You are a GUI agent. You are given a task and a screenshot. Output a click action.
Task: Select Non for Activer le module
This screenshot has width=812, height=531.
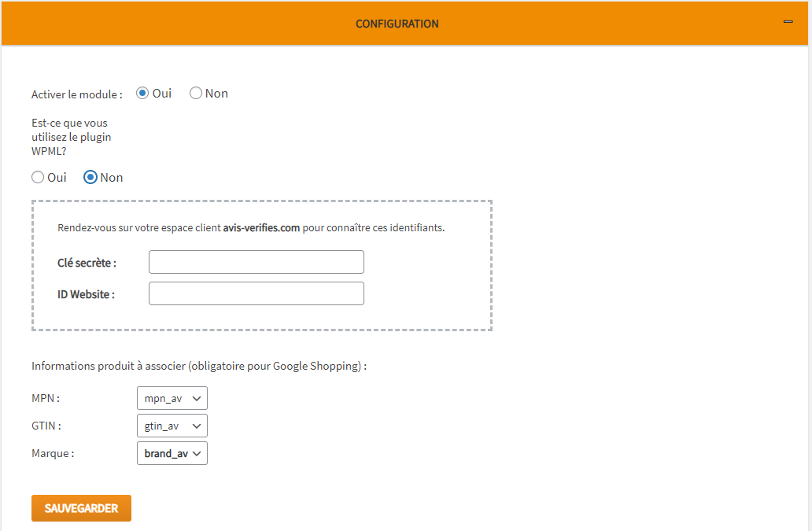[196, 93]
